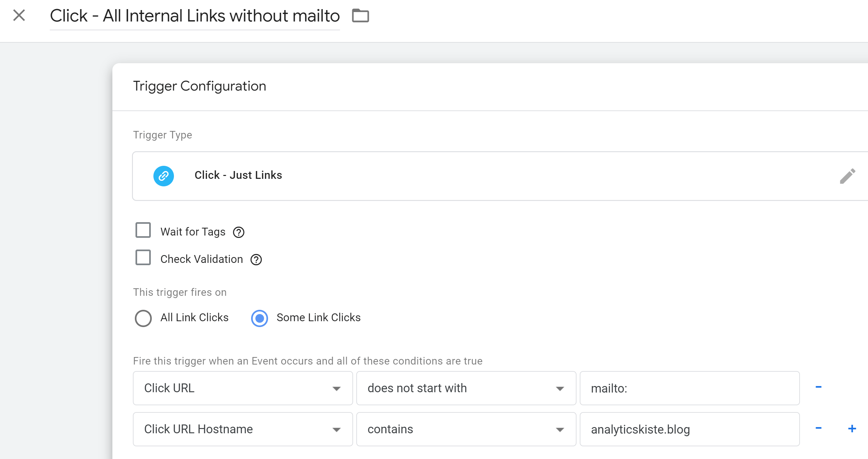Image resolution: width=868 pixels, height=459 pixels.
Task: Open Check Validation help icon
Action: click(x=256, y=260)
